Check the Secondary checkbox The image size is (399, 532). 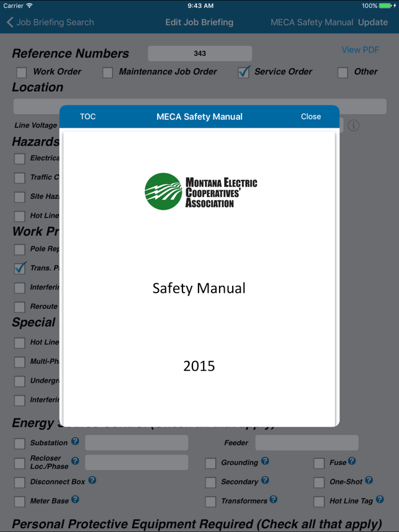point(210,482)
